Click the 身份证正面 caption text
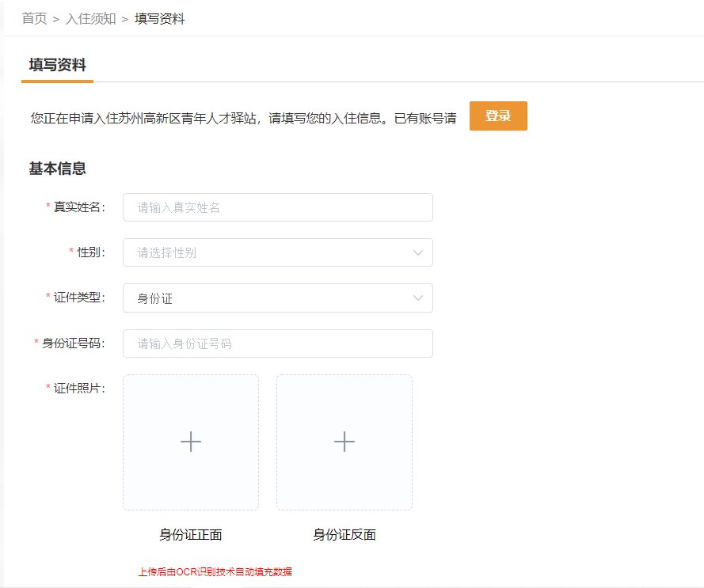Image resolution: width=704 pixels, height=588 pixels. [x=191, y=535]
